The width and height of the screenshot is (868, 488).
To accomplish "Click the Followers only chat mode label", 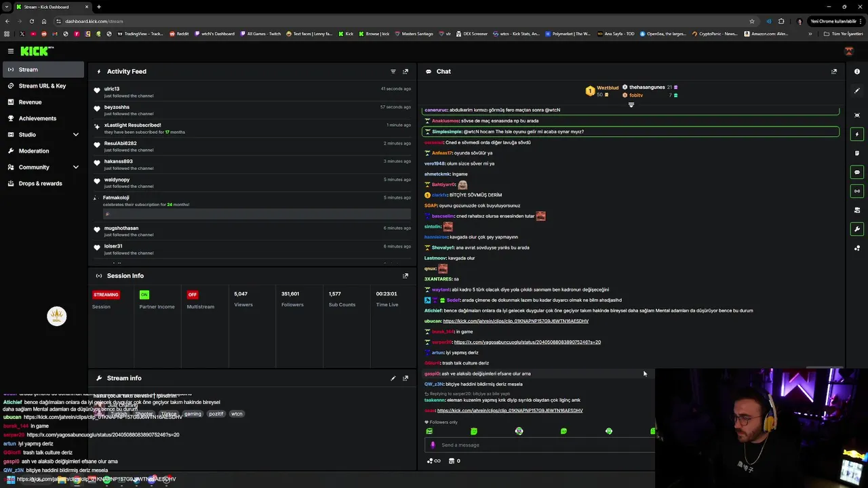I will (x=441, y=422).
